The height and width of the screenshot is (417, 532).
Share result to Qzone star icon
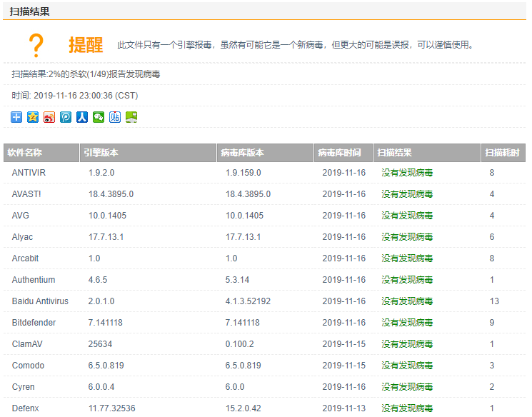(x=33, y=117)
